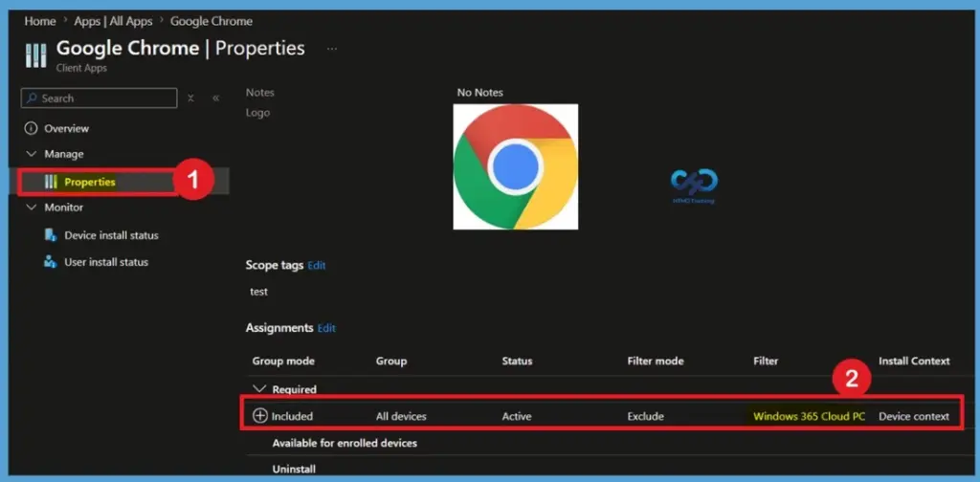Go to Apps | All Apps breadcrumb
Viewport: 980px width, 482px height.
point(113,21)
